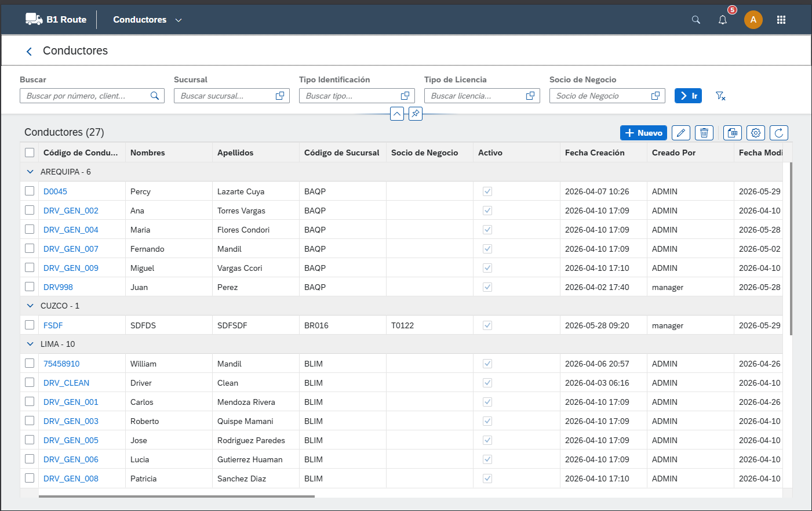The width and height of the screenshot is (812, 511).
Task: Select the row checkbox for DRV_GEN_007
Action: point(30,248)
